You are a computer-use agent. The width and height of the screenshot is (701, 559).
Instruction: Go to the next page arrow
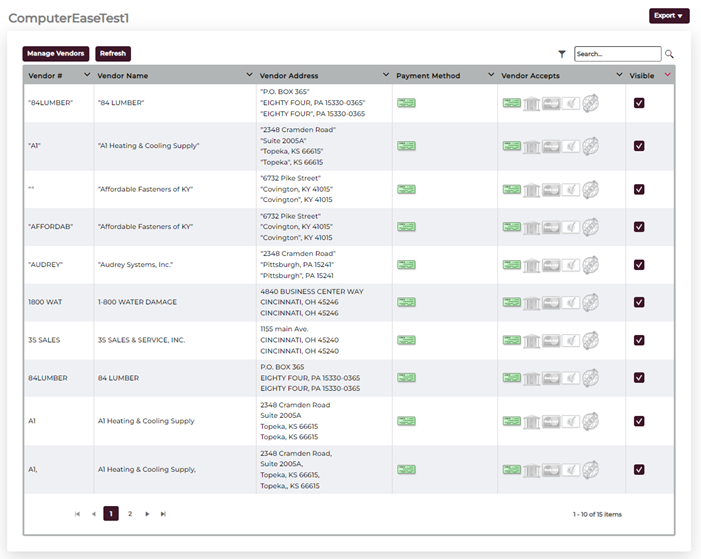click(147, 514)
